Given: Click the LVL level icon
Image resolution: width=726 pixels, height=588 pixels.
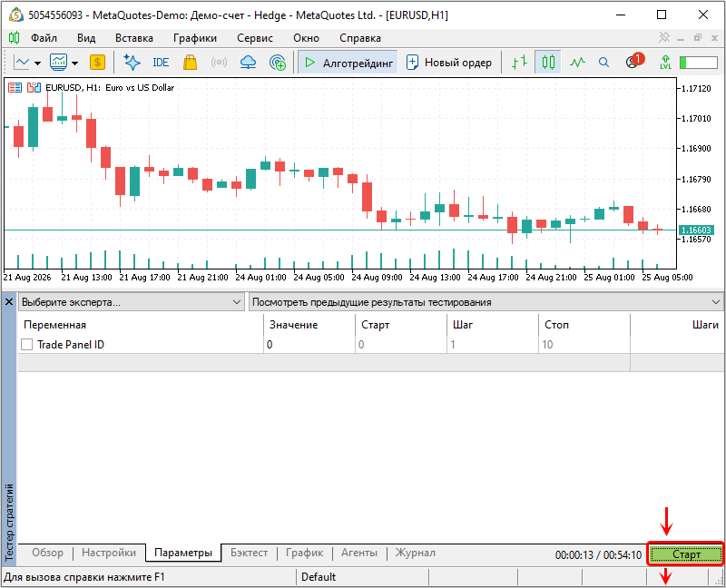Looking at the screenshot, I should 666,62.
